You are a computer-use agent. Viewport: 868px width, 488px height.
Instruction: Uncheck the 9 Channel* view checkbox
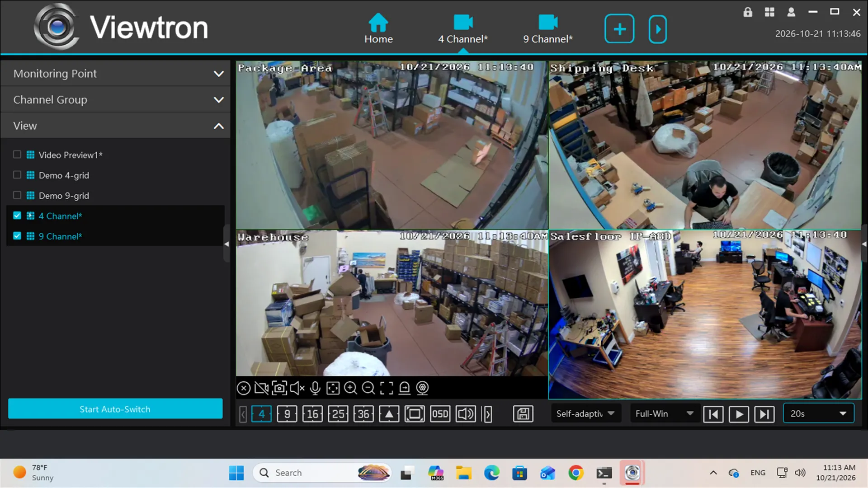coord(17,236)
